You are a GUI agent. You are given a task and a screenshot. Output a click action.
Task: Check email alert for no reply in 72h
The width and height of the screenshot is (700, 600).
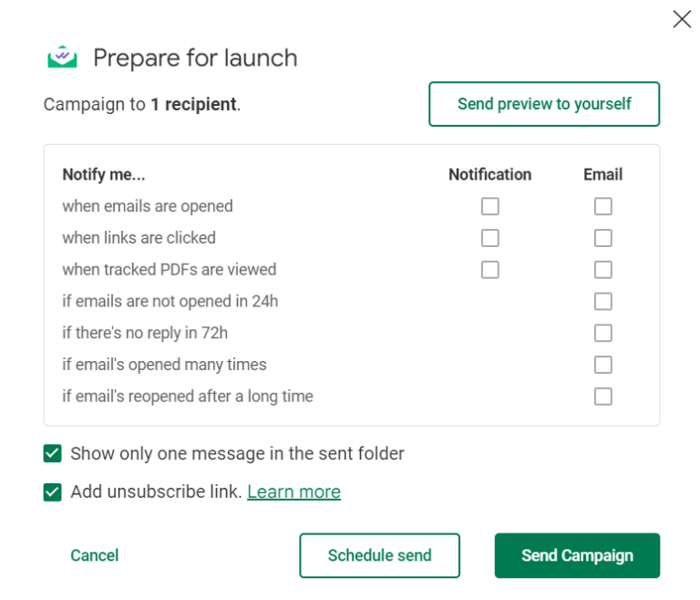point(602,333)
